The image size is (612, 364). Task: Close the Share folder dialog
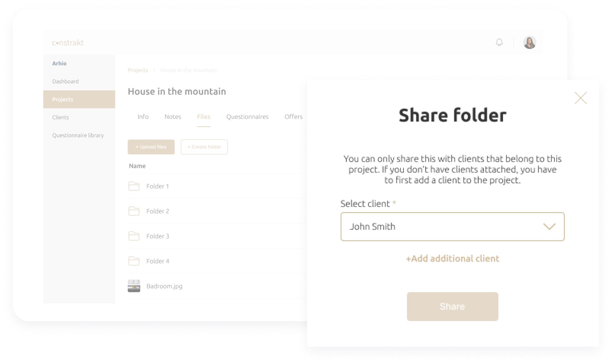tap(580, 98)
